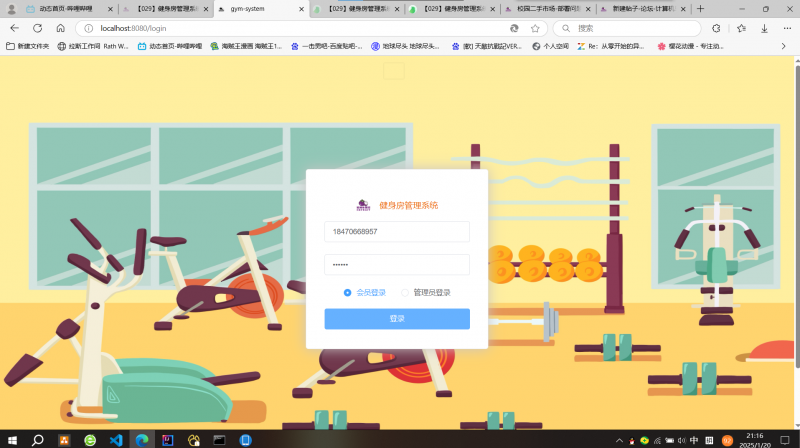Add this page to favorites star
Viewport: 800px width, 448px height.
535,29
